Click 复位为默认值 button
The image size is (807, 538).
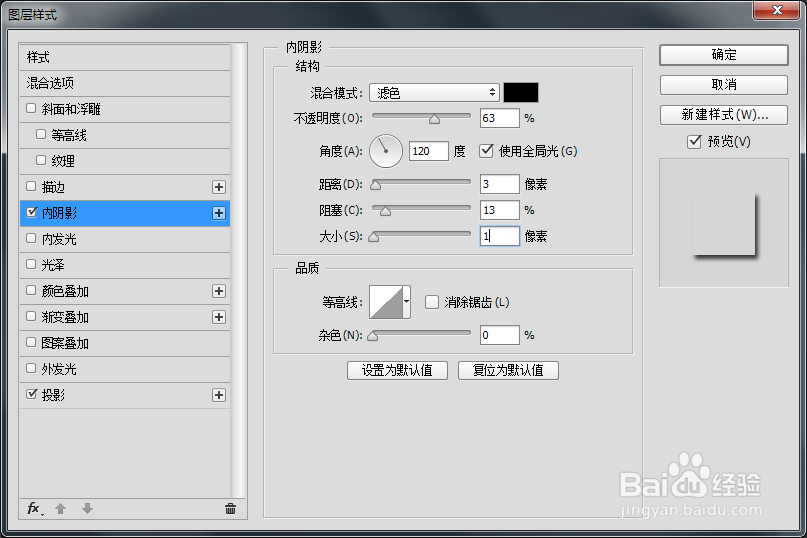tap(508, 370)
